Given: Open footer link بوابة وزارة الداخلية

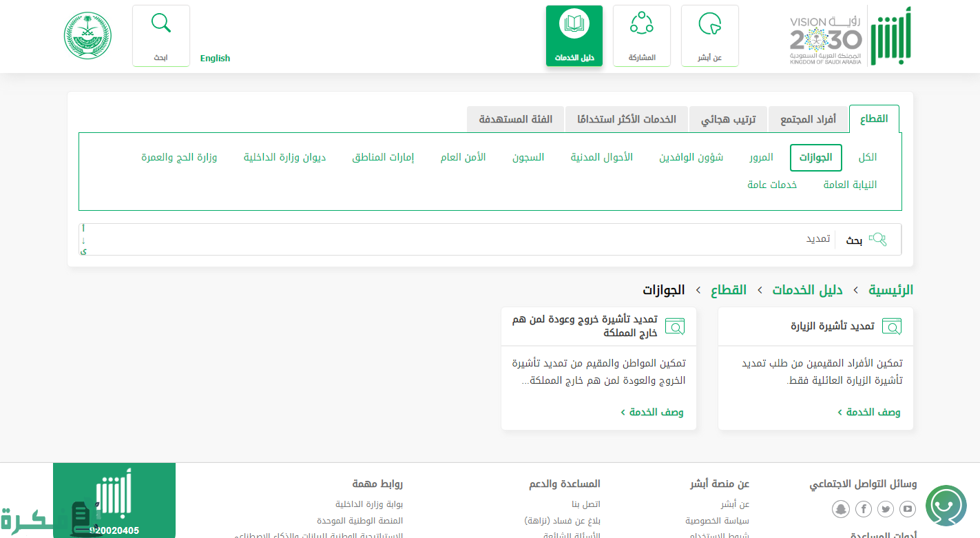Looking at the screenshot, I should [x=369, y=504].
